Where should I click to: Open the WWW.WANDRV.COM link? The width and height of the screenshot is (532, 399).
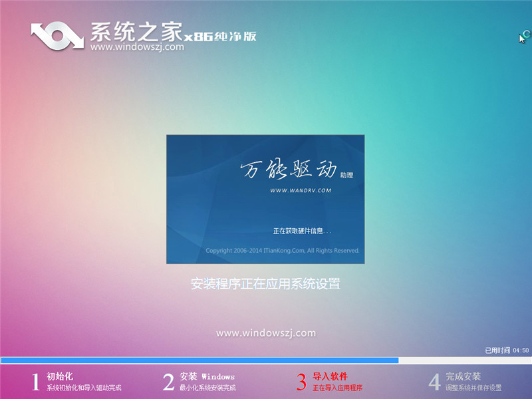click(301, 188)
